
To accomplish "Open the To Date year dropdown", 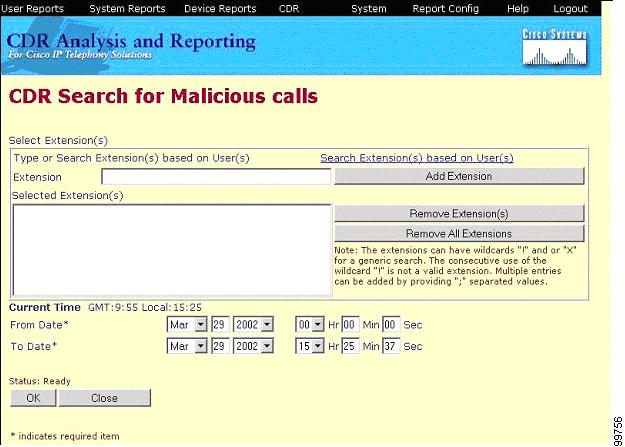I will click(254, 346).
